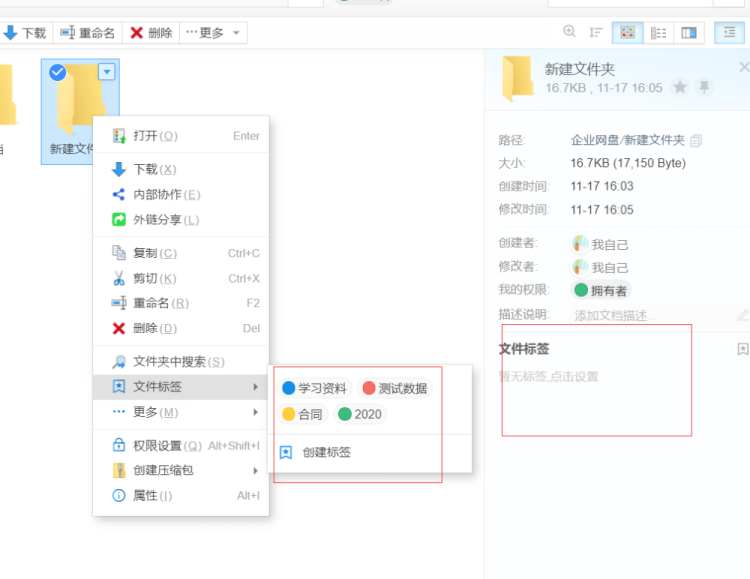Switch to list view layout
The image size is (750, 579).
click(658, 33)
